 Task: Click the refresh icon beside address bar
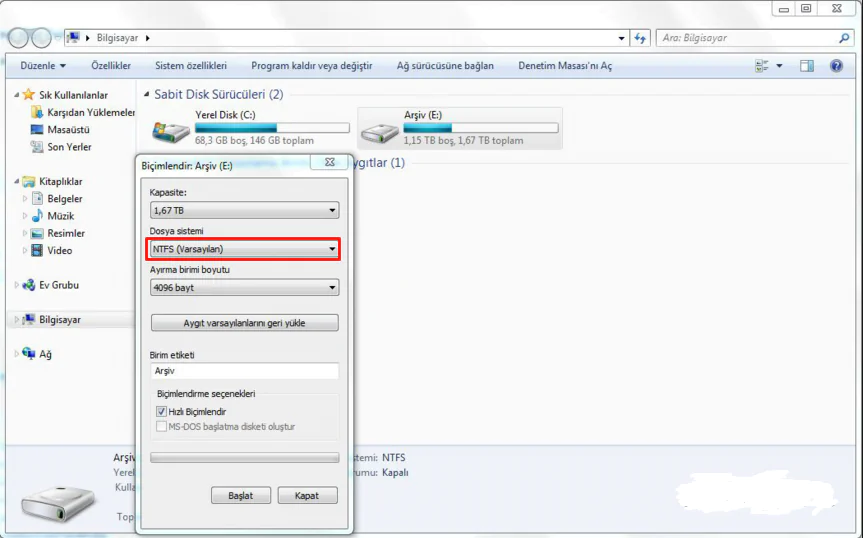(x=640, y=38)
